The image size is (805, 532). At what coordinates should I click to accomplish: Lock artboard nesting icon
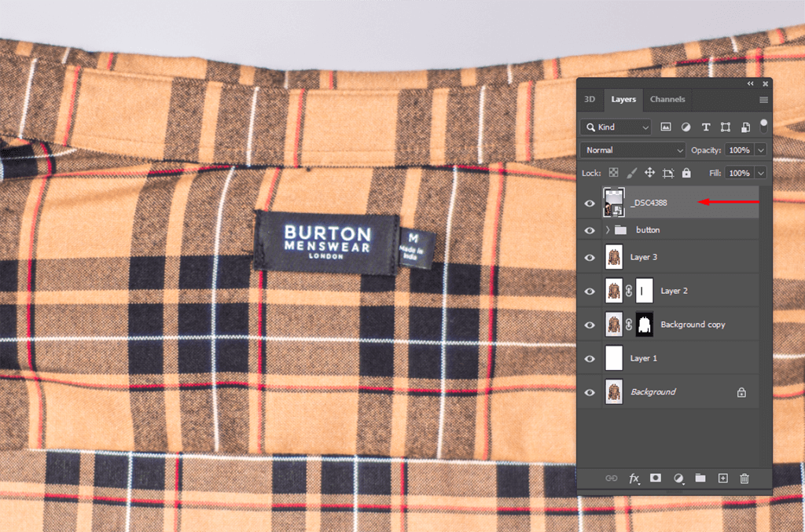668,173
